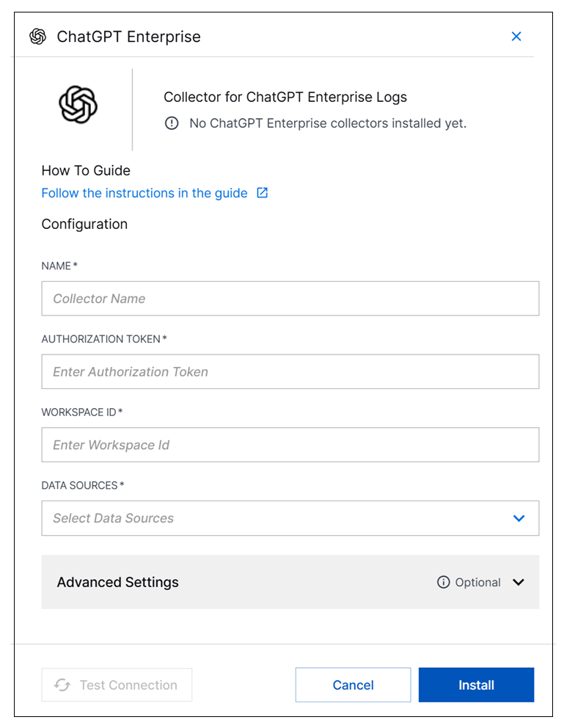
Task: Open the external link icon next to guide
Action: [x=262, y=193]
